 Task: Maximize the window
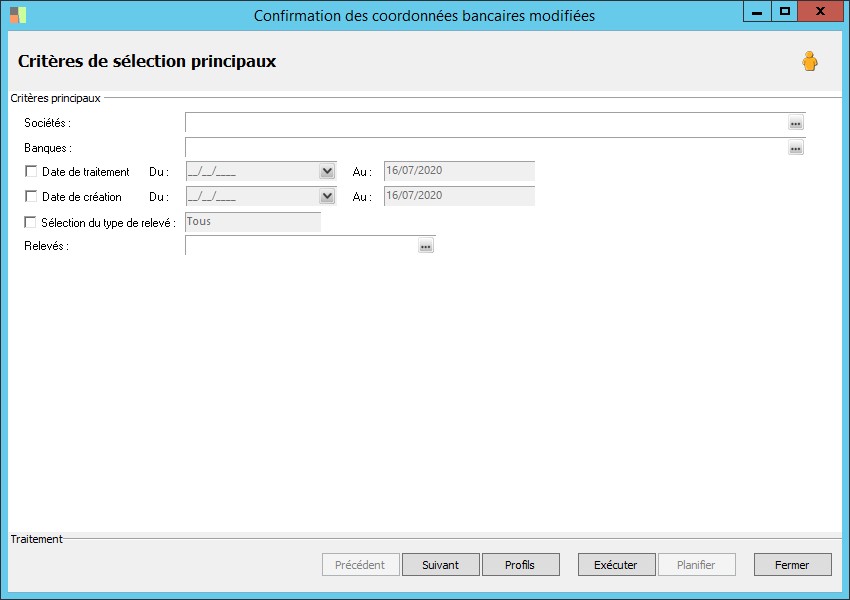coord(784,11)
